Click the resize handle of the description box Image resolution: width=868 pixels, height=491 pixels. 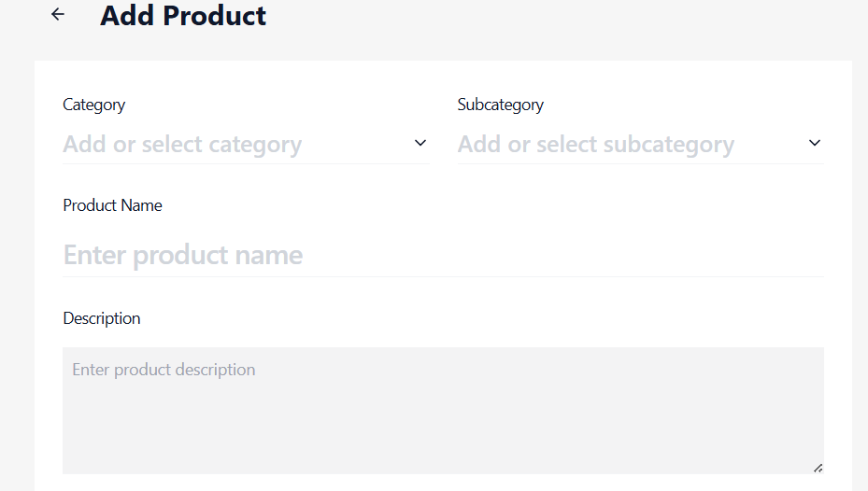[818, 469]
